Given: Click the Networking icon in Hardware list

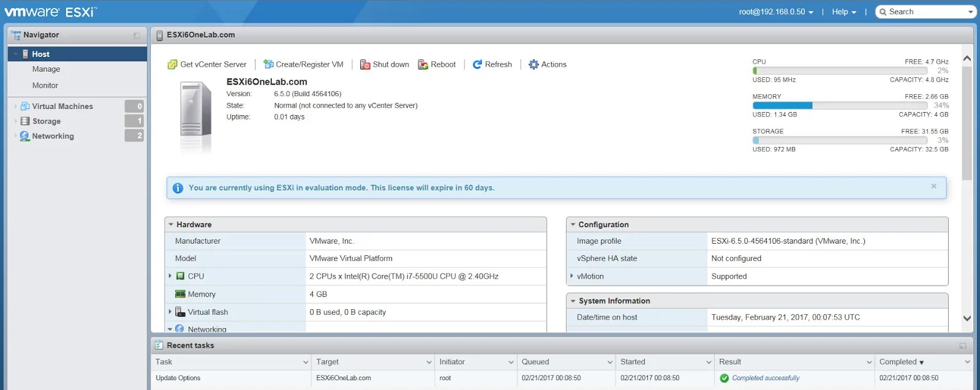Looking at the screenshot, I should [x=179, y=329].
